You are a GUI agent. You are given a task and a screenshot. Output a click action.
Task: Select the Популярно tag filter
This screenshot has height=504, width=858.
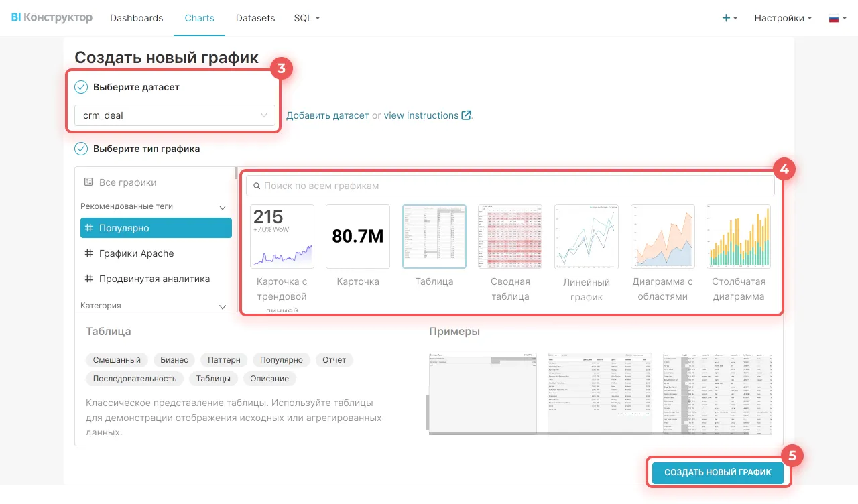pos(156,228)
